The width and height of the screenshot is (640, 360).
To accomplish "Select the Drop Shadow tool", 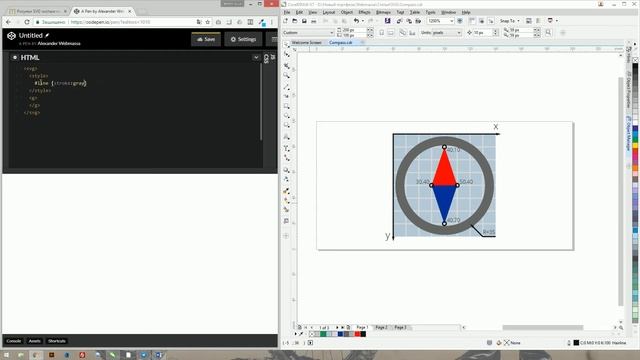I will click(287, 170).
